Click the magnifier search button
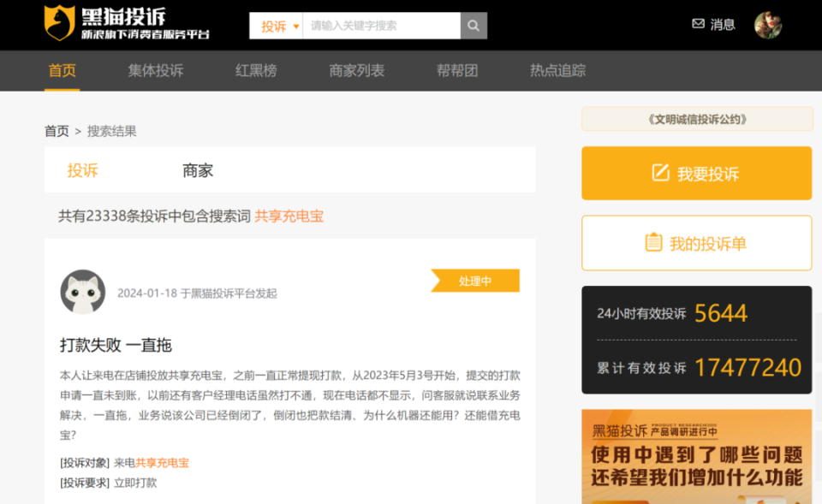822x504 pixels. click(474, 26)
